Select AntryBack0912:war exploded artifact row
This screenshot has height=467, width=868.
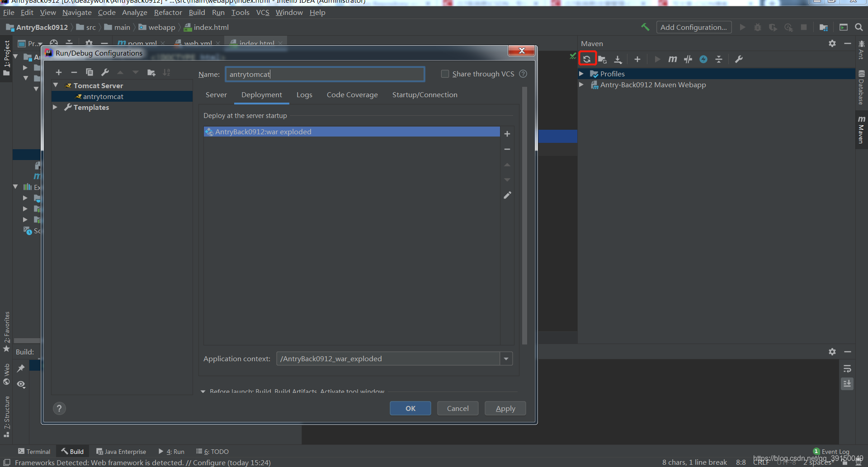[x=352, y=132]
